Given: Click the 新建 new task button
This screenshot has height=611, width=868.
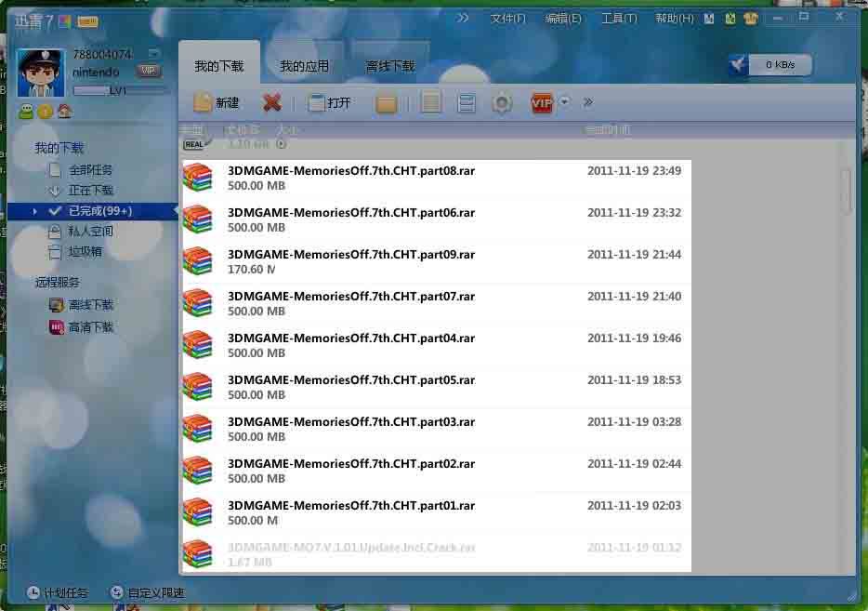Looking at the screenshot, I should click(x=217, y=102).
